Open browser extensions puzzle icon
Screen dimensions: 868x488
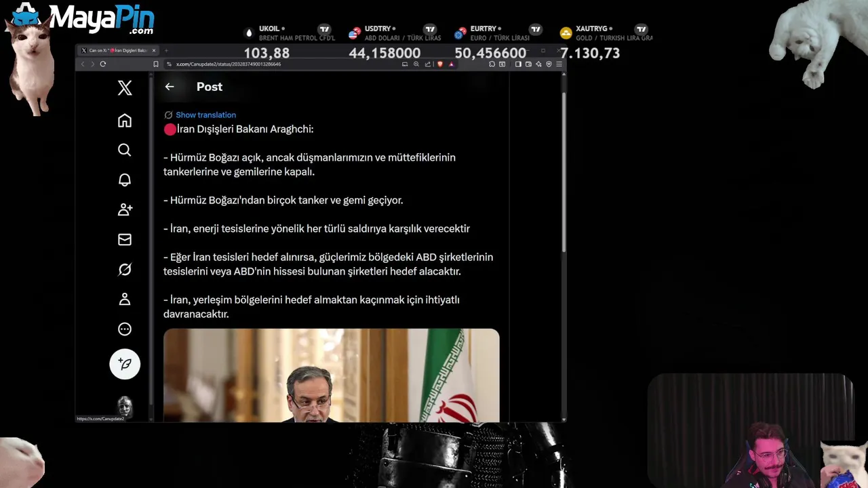pos(492,64)
